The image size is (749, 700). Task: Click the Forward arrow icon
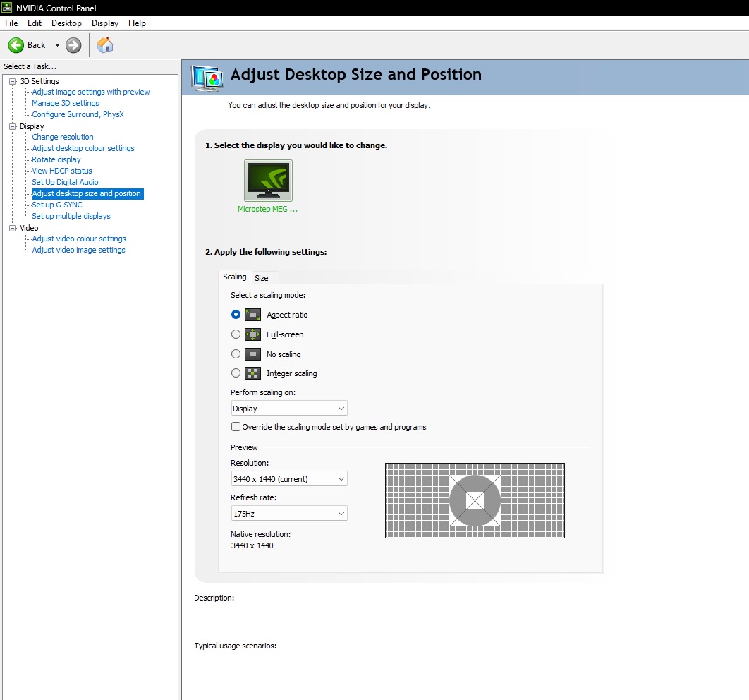coord(73,45)
